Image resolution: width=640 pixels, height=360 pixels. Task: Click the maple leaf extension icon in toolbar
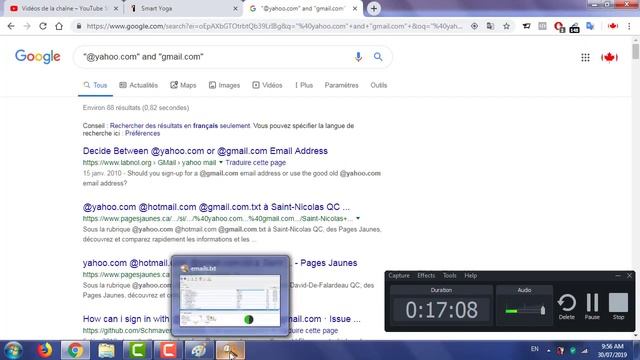(x=613, y=26)
